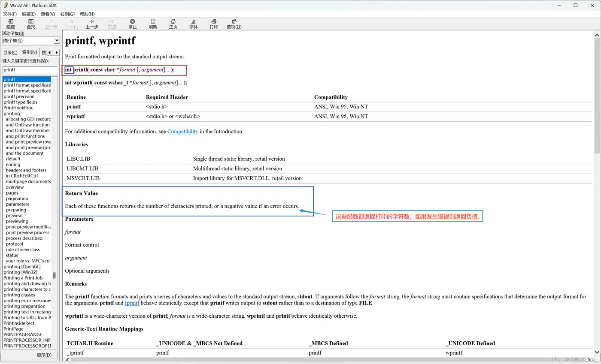Open the 帮助(H) menu
This screenshot has height=364, width=601.
[x=87, y=14]
